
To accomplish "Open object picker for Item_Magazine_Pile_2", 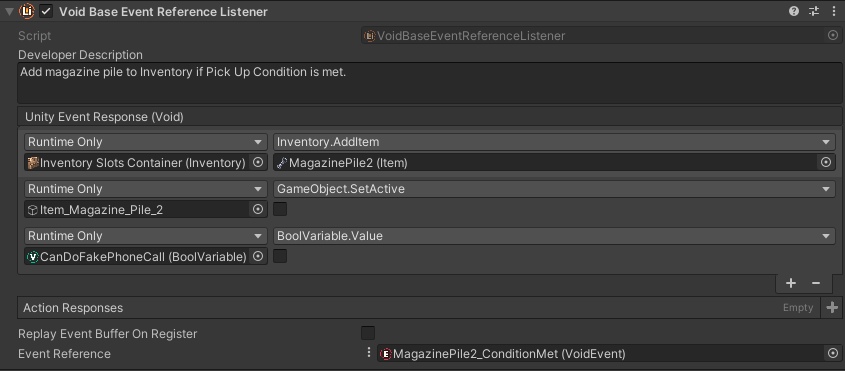I will [x=258, y=209].
